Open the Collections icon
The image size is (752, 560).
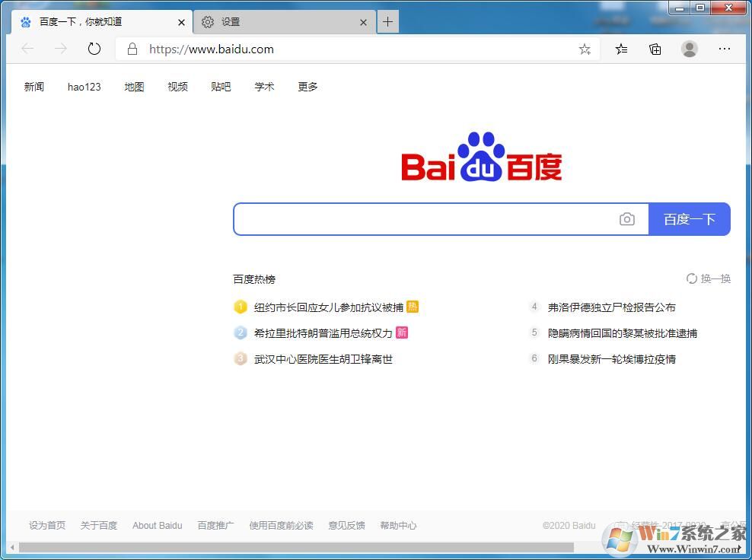pyautogui.click(x=655, y=49)
